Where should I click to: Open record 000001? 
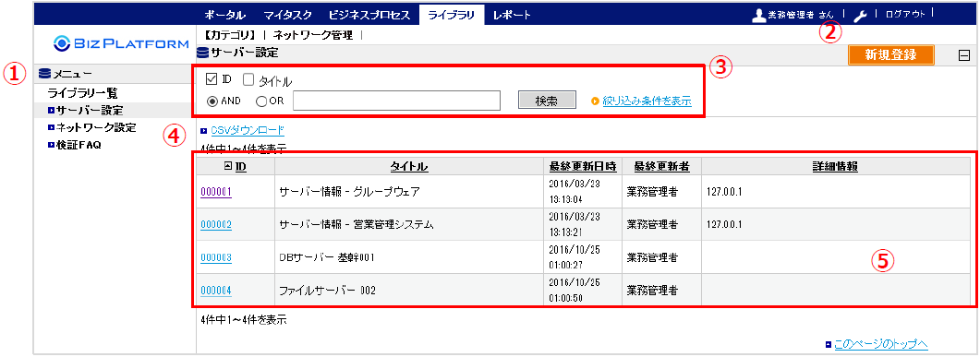pos(216,192)
